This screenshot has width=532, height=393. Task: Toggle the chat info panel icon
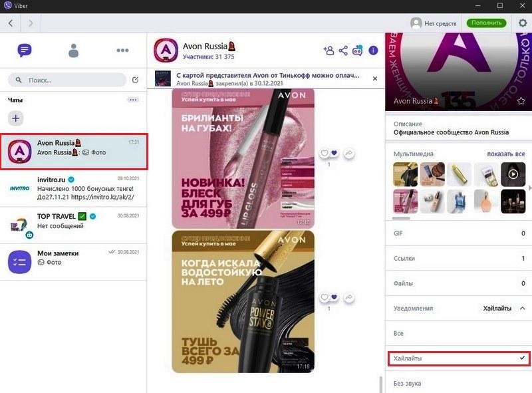(x=373, y=51)
